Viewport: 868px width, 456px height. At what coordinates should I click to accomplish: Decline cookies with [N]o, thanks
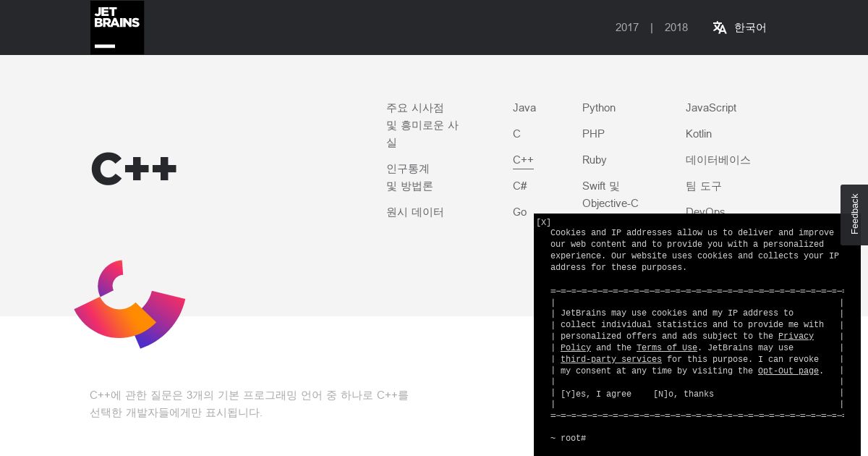(x=684, y=394)
